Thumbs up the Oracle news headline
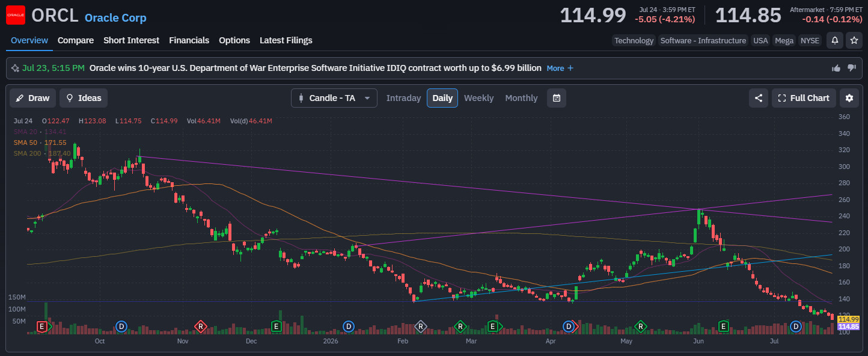Image resolution: width=868 pixels, height=356 pixels. pos(836,68)
